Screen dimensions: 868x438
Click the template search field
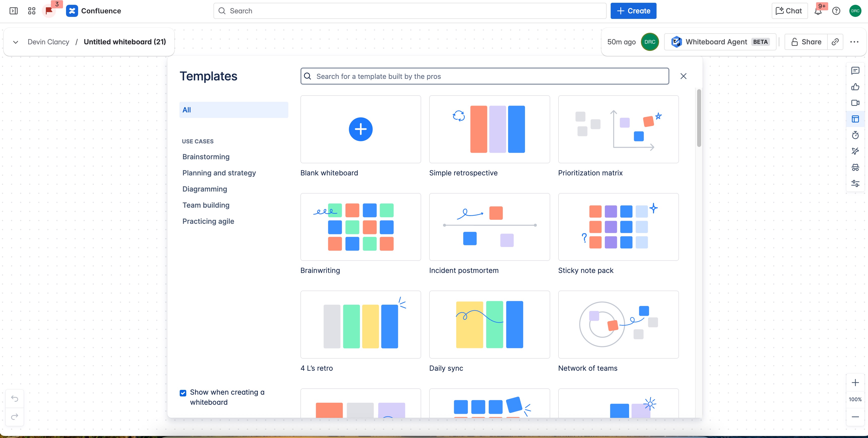pyautogui.click(x=485, y=76)
